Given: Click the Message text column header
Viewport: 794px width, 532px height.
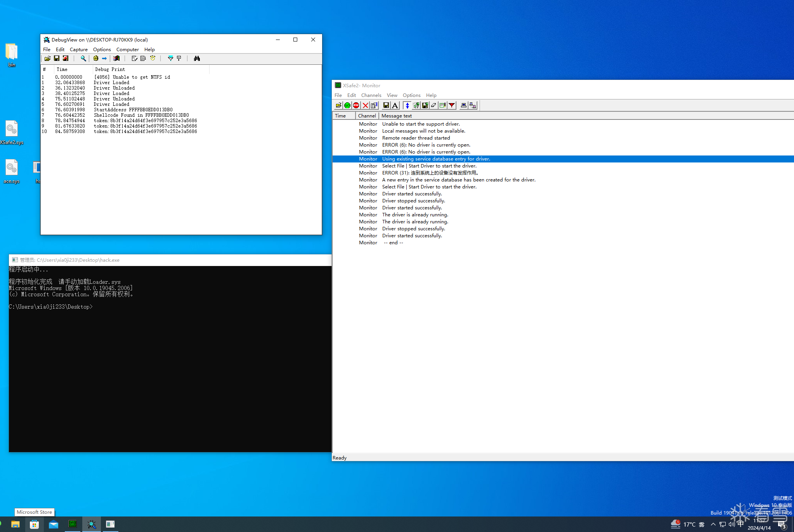Looking at the screenshot, I should tap(396, 116).
